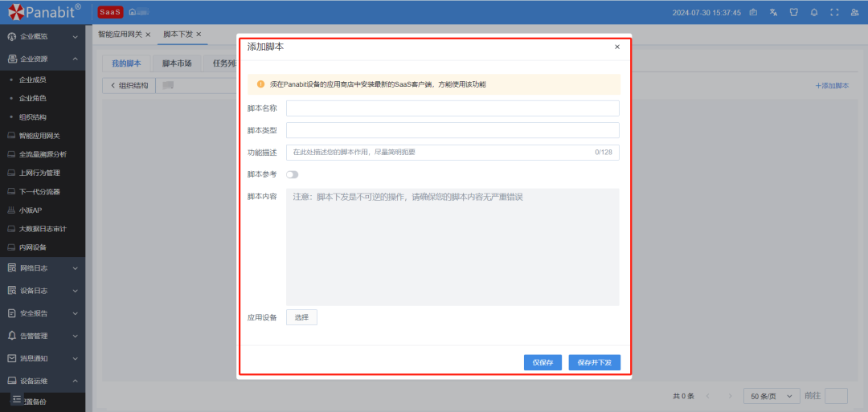Open 大数据日志审计 in sidebar
Image resolution: width=868 pixels, height=412 pixels.
point(43,228)
